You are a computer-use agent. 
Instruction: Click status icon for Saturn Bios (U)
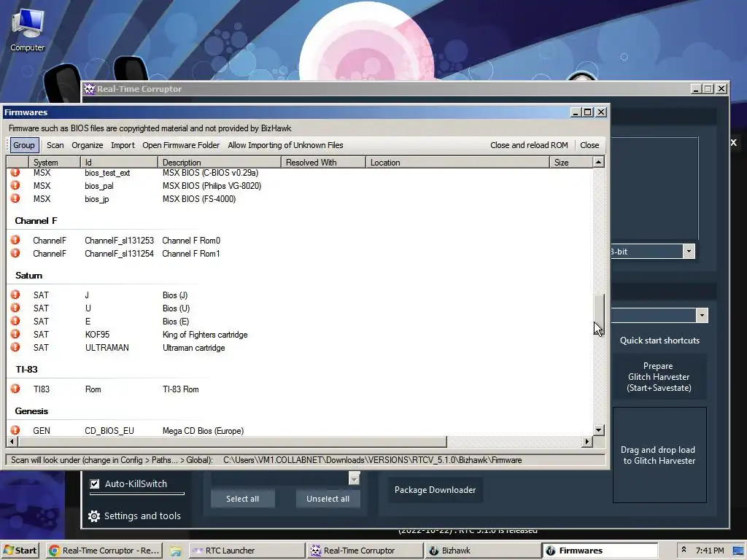[15, 308]
